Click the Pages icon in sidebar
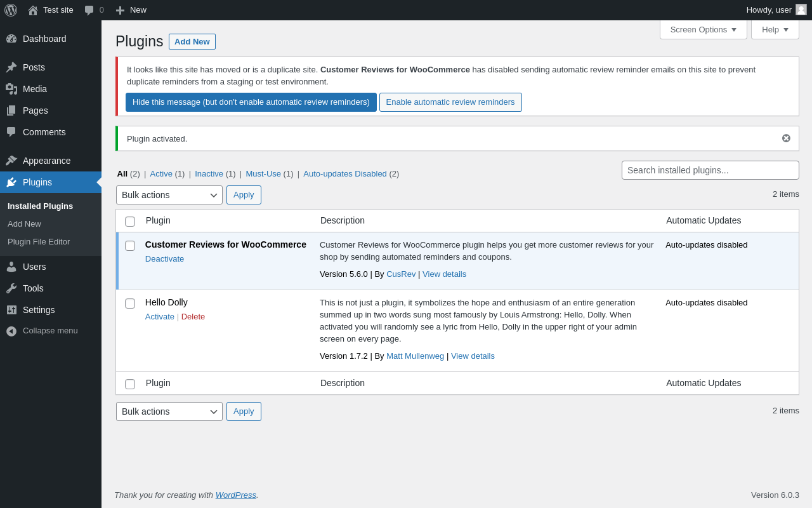Image resolution: width=812 pixels, height=508 pixels. click(11, 110)
